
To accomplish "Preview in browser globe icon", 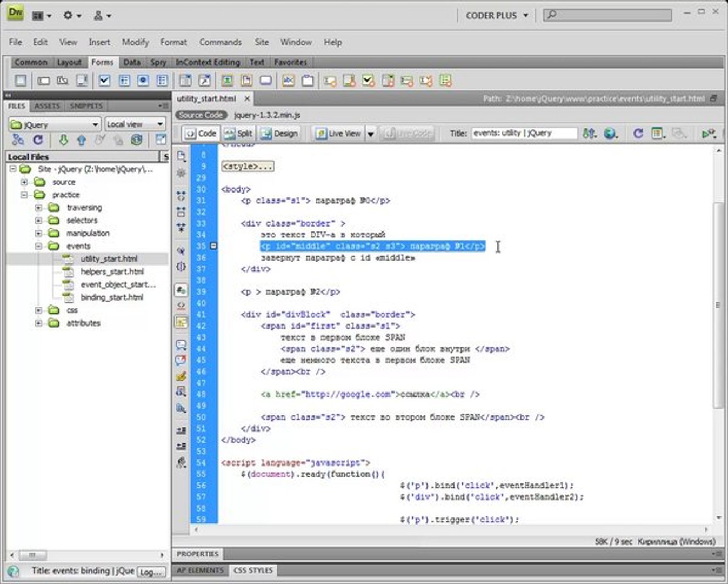I will click(x=611, y=133).
